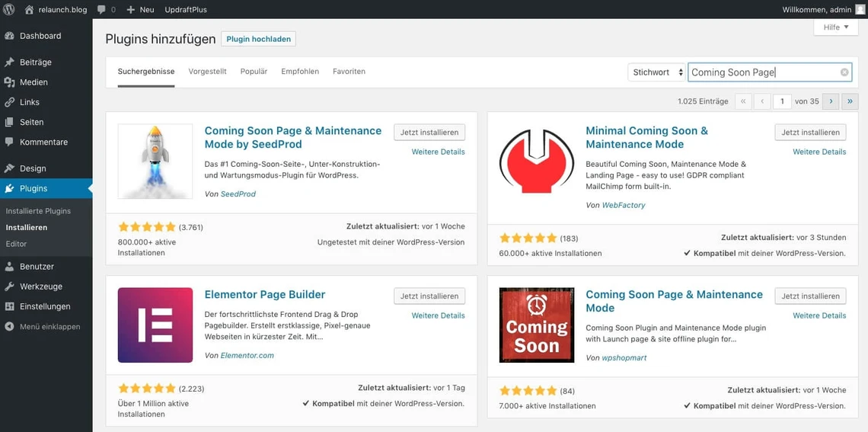Clear the search field with the X icon
This screenshot has height=432, width=868.
pos(844,72)
